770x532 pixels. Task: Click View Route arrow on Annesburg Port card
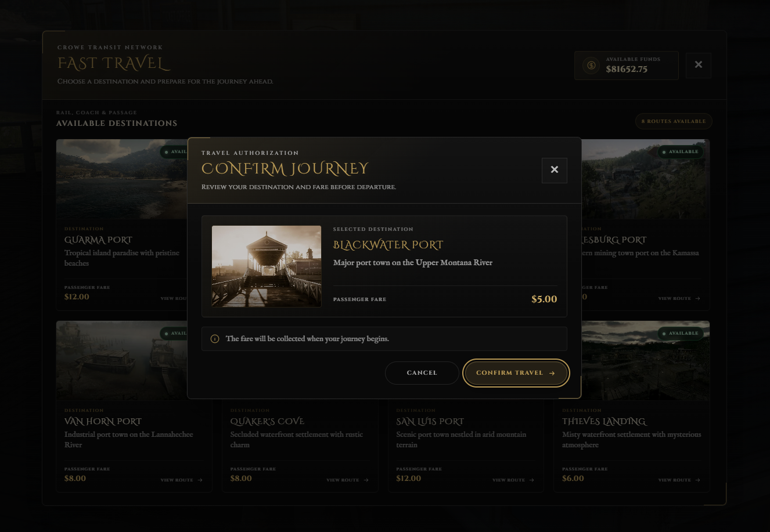click(x=697, y=299)
